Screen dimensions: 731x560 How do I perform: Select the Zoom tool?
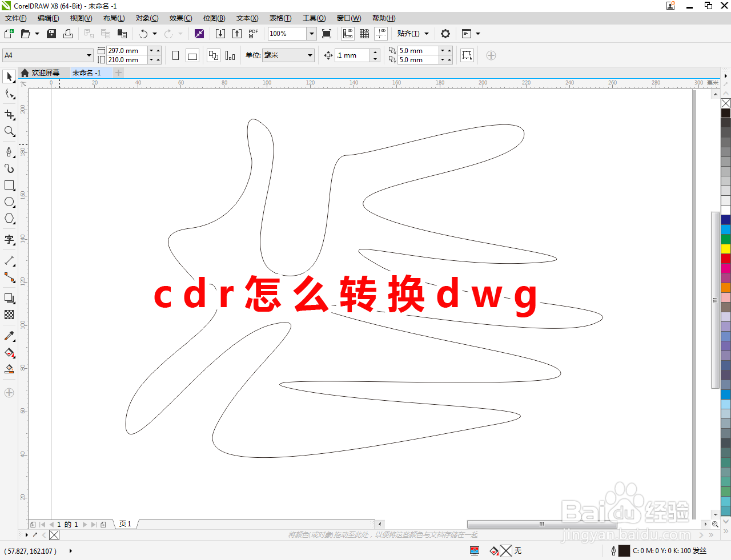pyautogui.click(x=9, y=132)
